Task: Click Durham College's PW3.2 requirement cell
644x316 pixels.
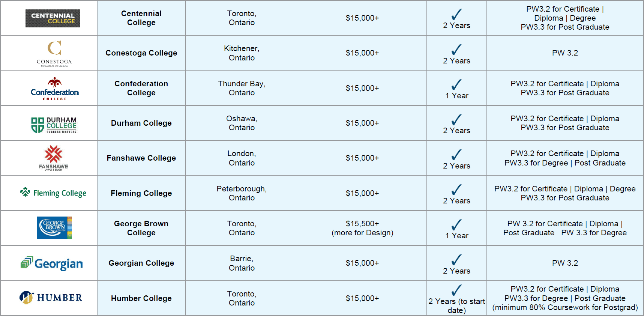Action: coord(565,123)
